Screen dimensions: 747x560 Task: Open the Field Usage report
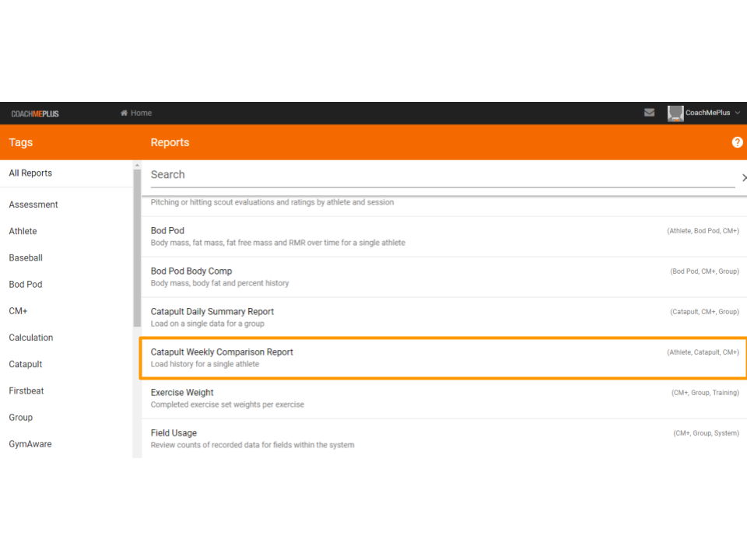coord(444,439)
